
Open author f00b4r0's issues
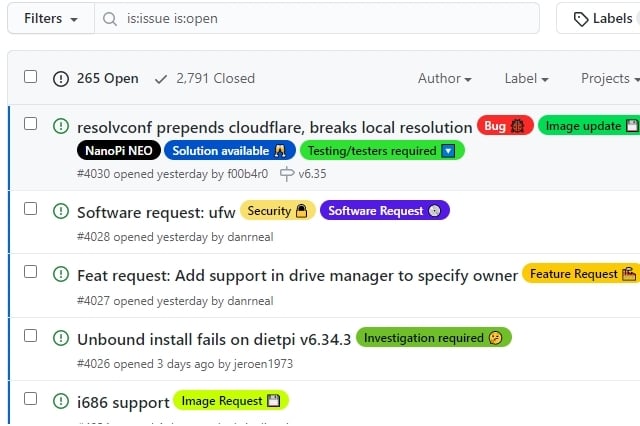point(248,174)
